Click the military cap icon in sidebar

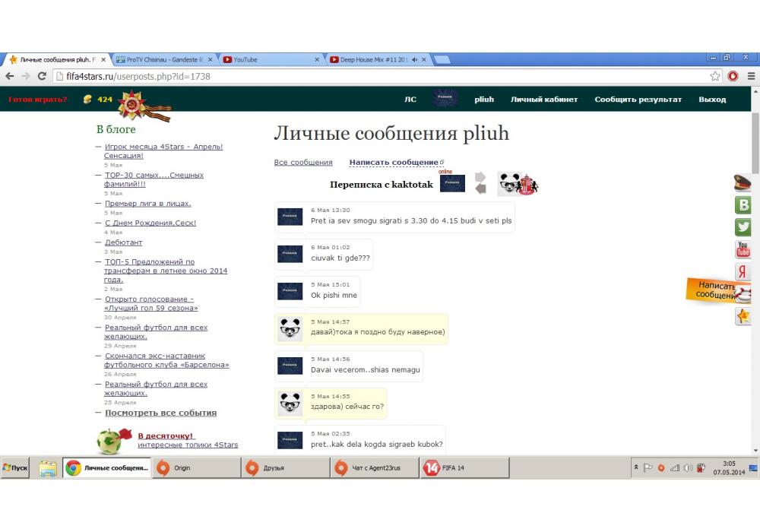click(742, 182)
